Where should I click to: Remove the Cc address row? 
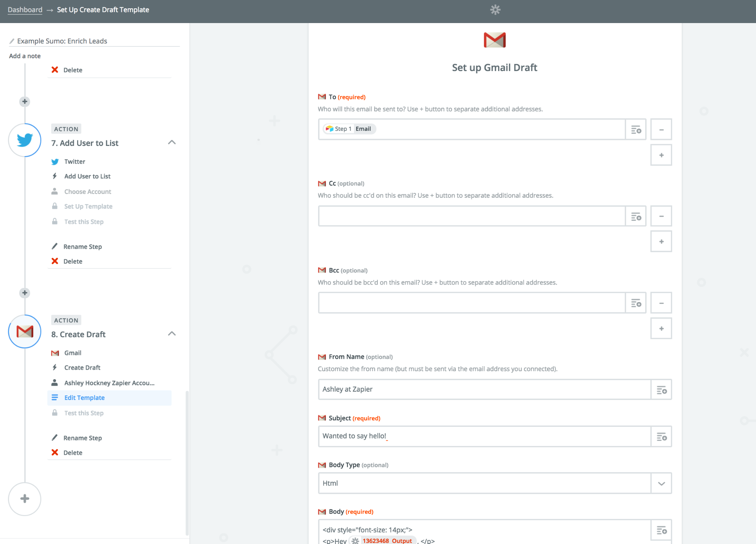click(661, 216)
